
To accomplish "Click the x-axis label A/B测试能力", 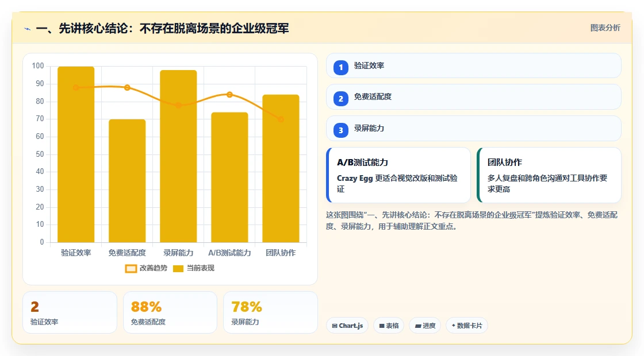I will (229, 253).
